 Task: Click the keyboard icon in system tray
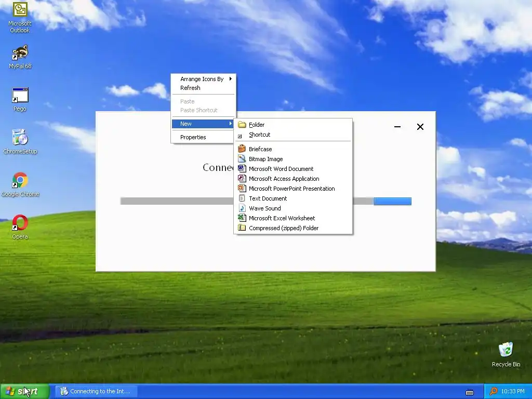tap(470, 392)
